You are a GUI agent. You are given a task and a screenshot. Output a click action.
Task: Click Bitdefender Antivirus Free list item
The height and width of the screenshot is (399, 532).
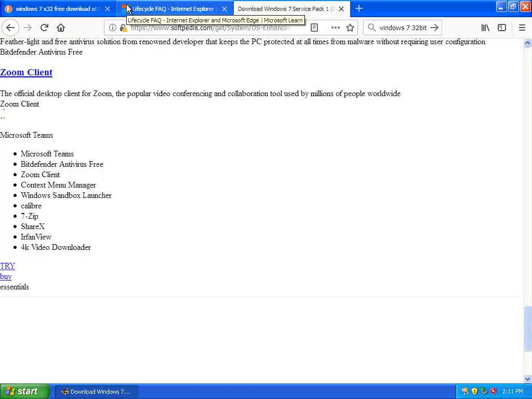(62, 164)
